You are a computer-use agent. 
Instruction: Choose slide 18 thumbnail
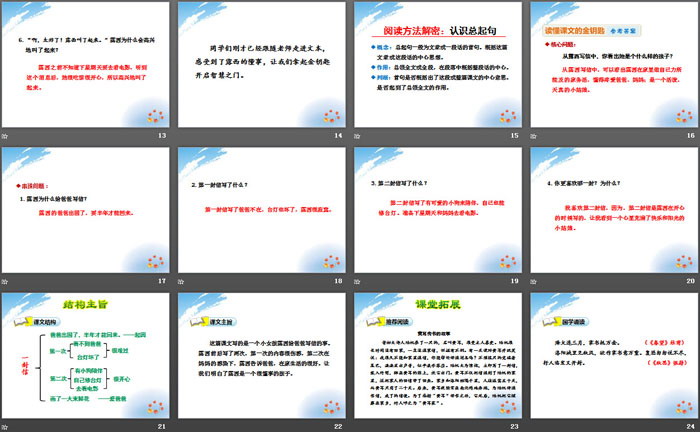(x=261, y=208)
